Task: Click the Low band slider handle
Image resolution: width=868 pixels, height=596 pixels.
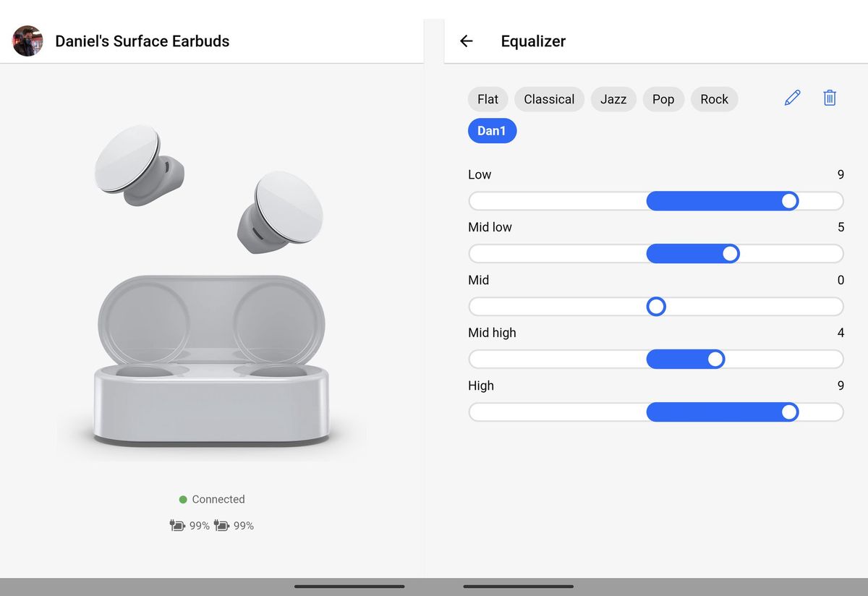Action: [789, 201]
